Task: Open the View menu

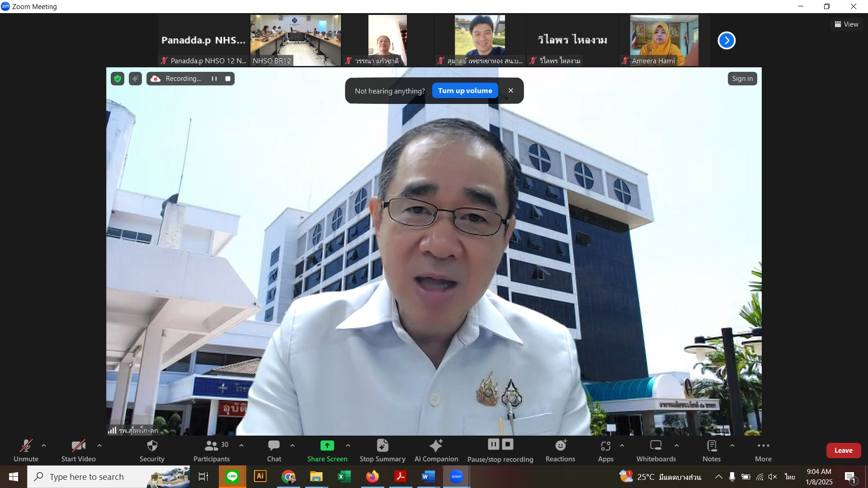Action: coord(846,24)
